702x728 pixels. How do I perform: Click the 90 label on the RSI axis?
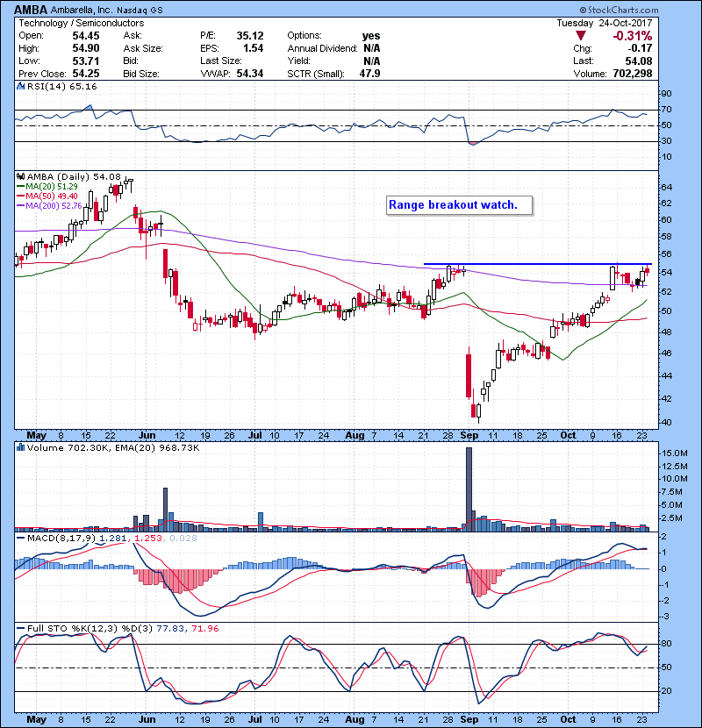point(666,94)
